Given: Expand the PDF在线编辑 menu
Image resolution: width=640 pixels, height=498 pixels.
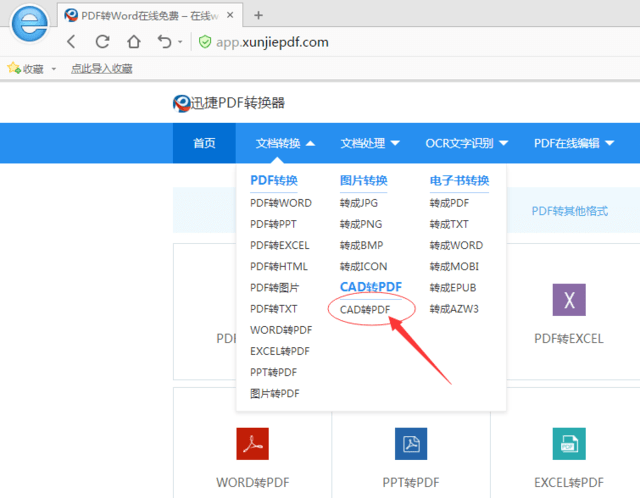Looking at the screenshot, I should [x=574, y=143].
